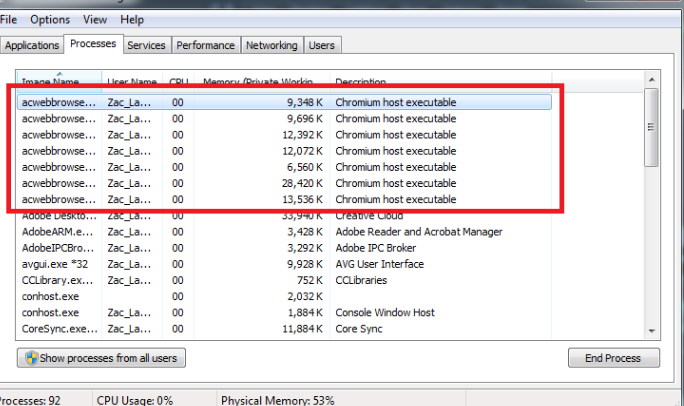The height and width of the screenshot is (406, 684).
Task: Open the Help menu
Action: [131, 19]
